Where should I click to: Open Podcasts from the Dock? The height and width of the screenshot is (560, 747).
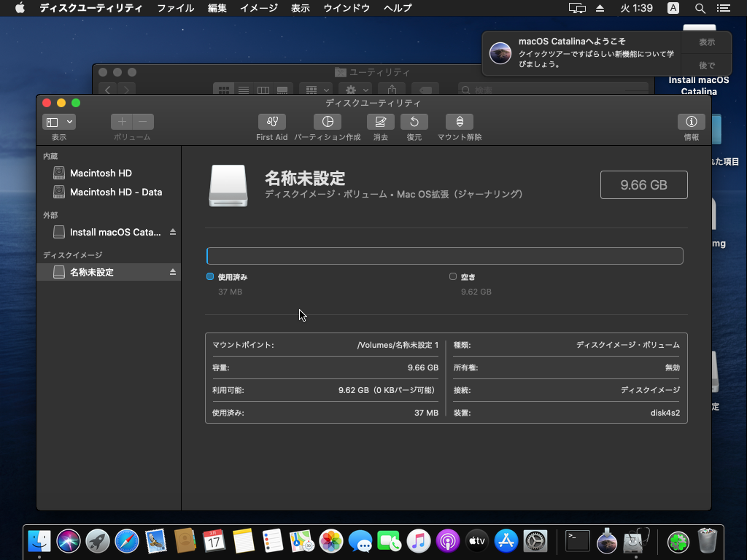[x=448, y=542]
